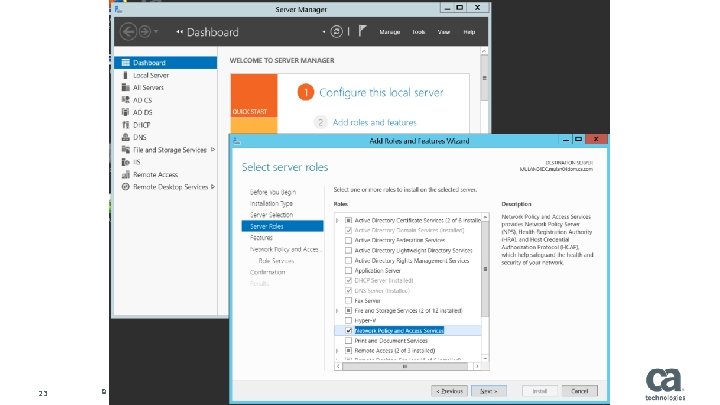Click roles list horizontal scrollbar thumb
Image resolution: width=720 pixels, height=405 pixels.
(x=405, y=366)
